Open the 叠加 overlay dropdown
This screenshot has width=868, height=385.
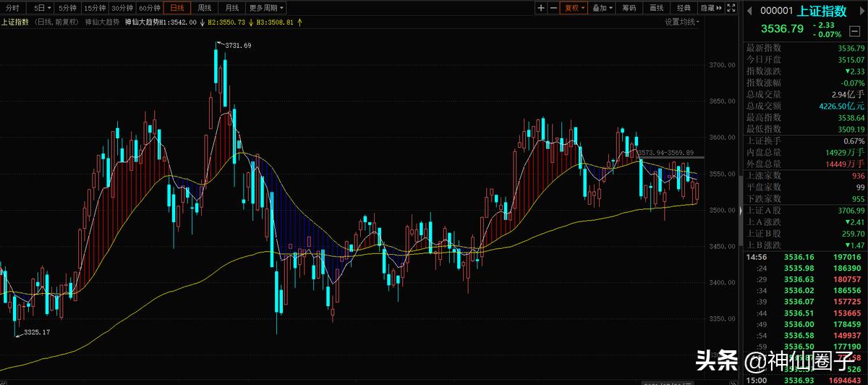[602, 8]
